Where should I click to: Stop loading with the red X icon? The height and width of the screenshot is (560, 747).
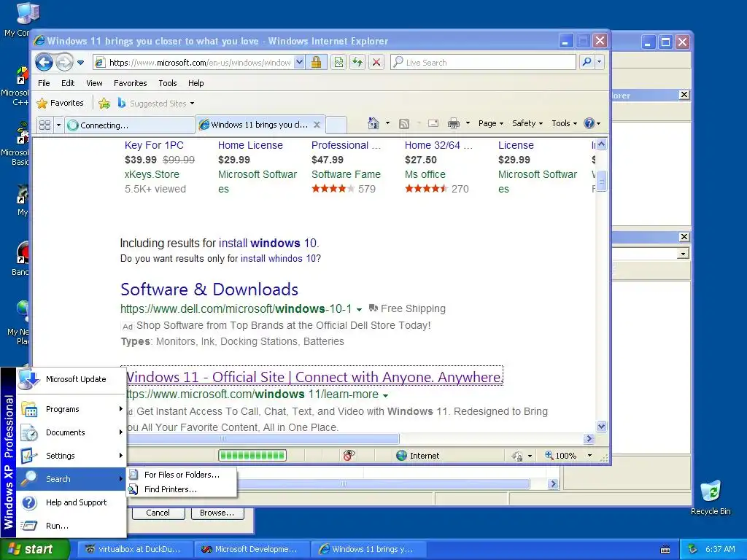coord(376,63)
